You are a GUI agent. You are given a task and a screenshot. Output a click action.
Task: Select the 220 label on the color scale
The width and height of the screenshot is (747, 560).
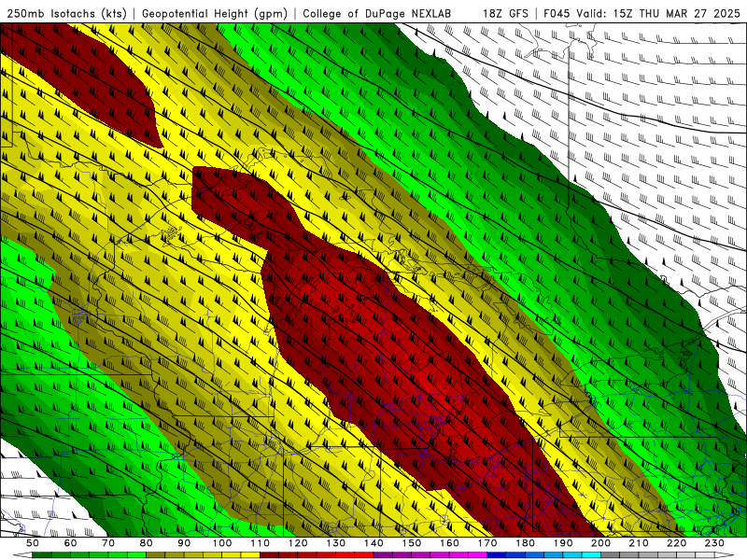tap(676, 543)
